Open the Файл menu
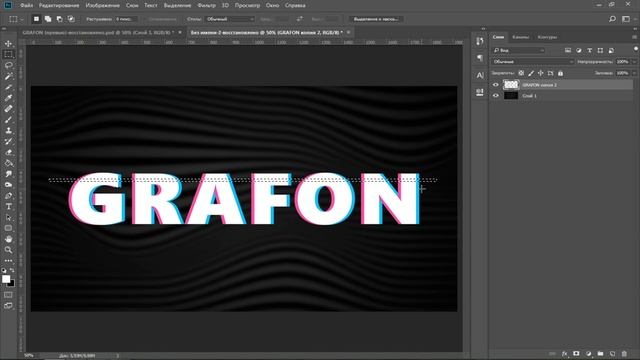This screenshot has width=640, height=360. [x=27, y=5]
